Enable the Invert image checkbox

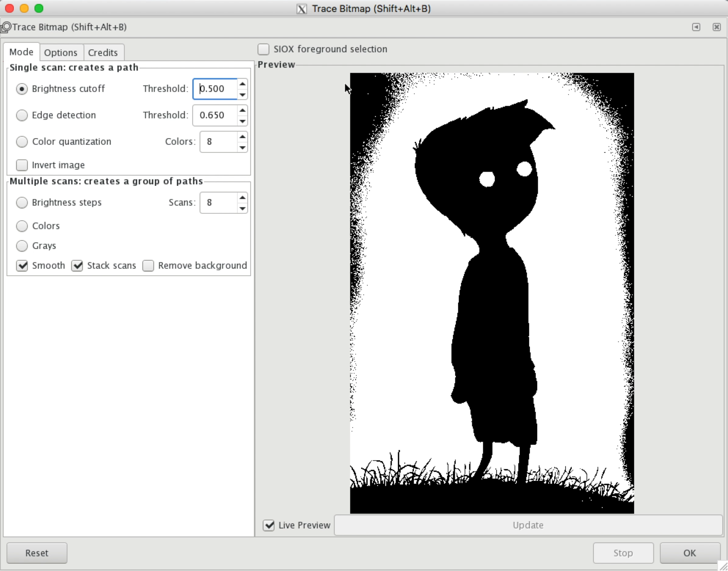[22, 165]
